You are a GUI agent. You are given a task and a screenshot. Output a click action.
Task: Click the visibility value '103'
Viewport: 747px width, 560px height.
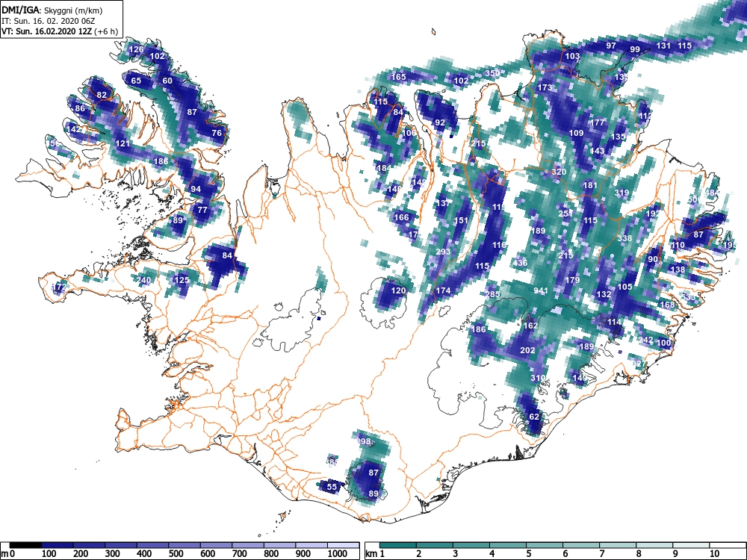point(573,56)
